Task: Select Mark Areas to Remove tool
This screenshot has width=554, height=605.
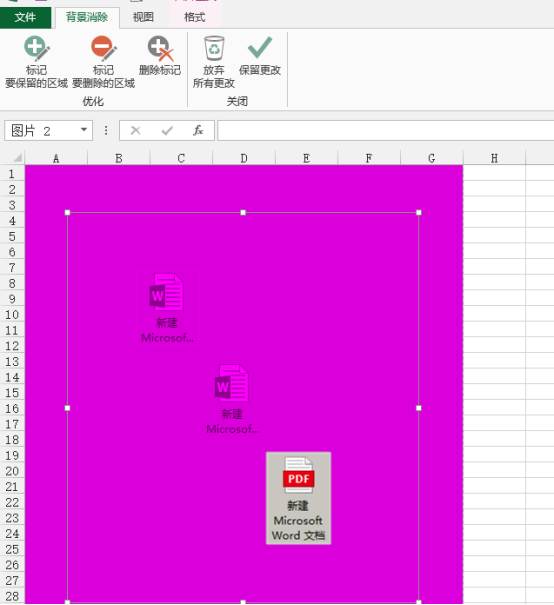Action: [x=103, y=62]
